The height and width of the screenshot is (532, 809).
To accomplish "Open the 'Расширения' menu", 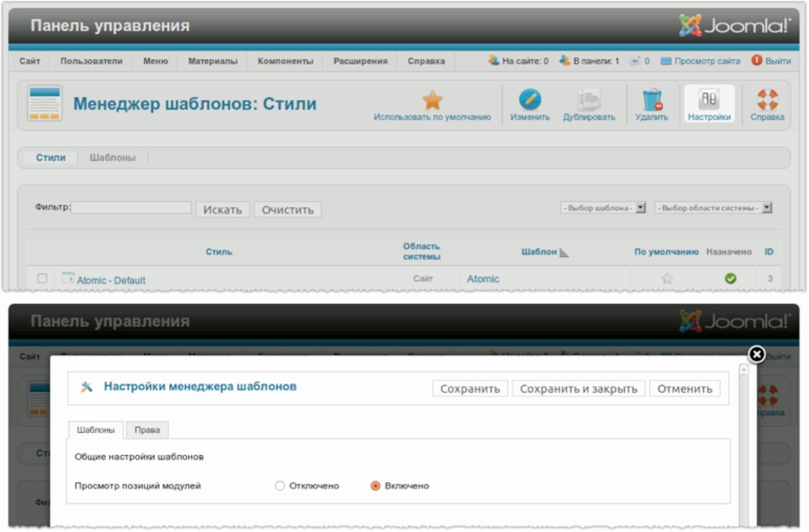I will (360, 61).
